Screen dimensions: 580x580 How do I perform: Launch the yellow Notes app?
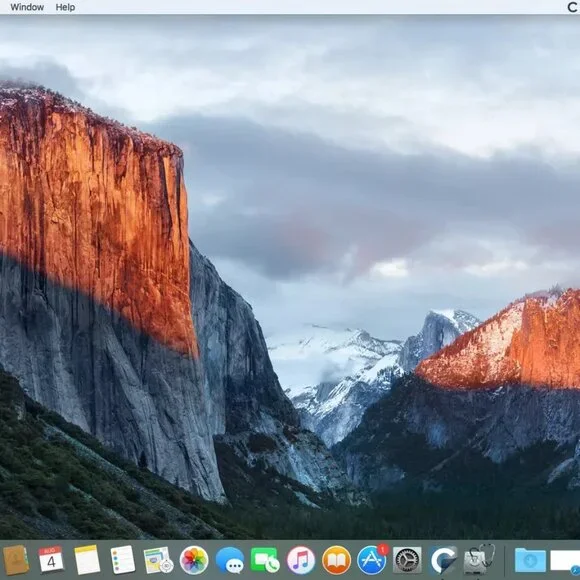(87, 560)
